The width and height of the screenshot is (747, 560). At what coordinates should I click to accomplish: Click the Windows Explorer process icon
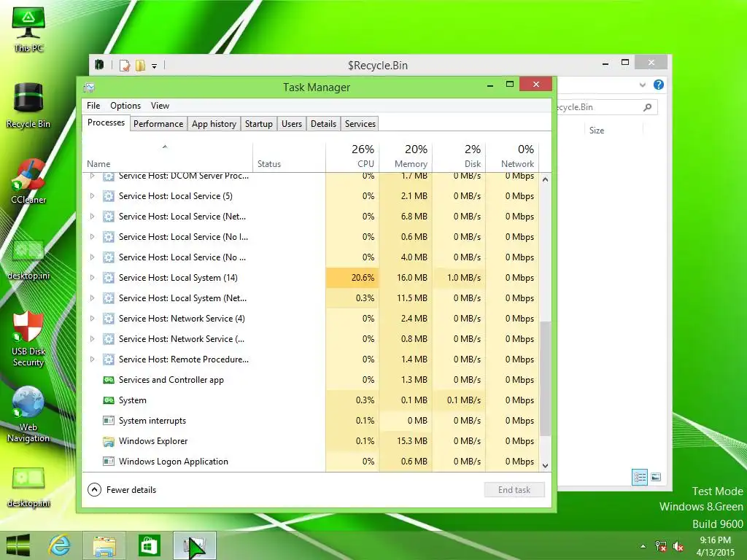pos(109,441)
